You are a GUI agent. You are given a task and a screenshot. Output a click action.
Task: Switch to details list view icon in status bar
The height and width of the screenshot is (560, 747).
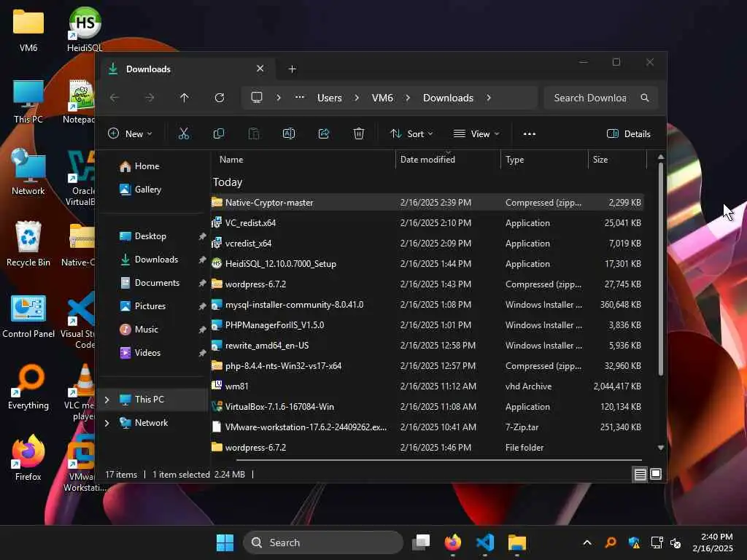click(x=640, y=474)
